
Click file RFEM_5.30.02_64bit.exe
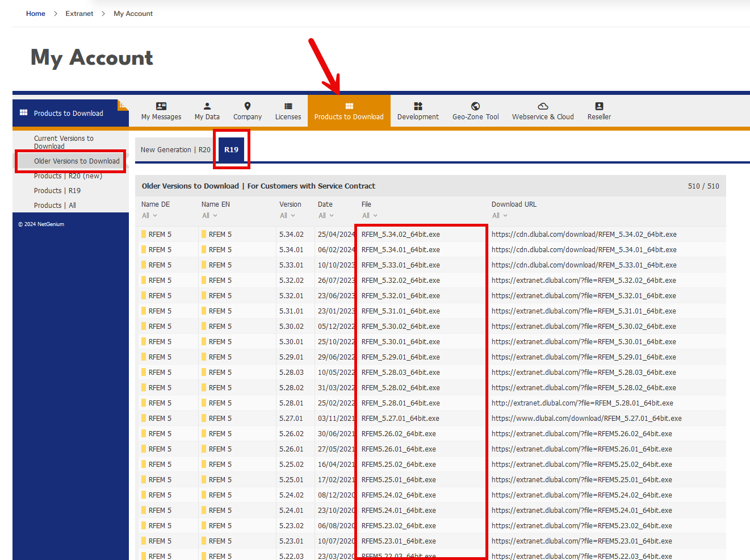[x=401, y=327]
